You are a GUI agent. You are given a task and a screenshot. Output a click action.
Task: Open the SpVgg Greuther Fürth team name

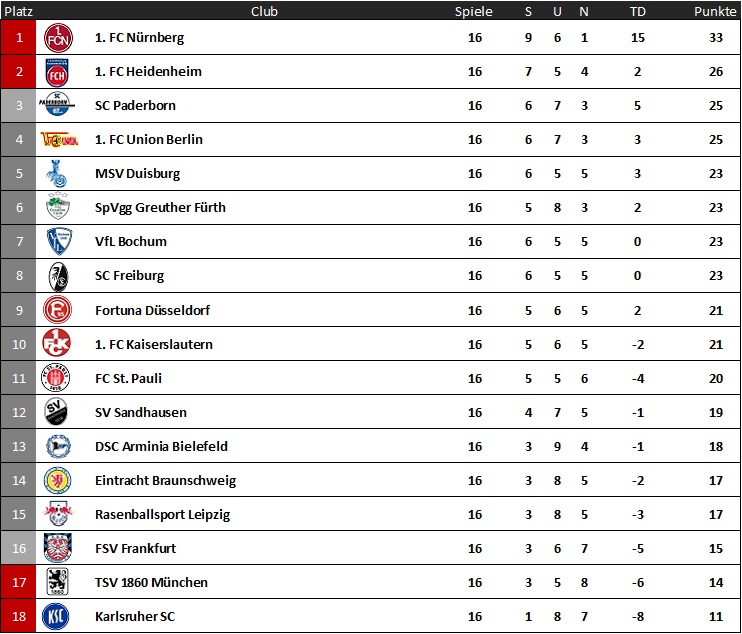pos(160,208)
